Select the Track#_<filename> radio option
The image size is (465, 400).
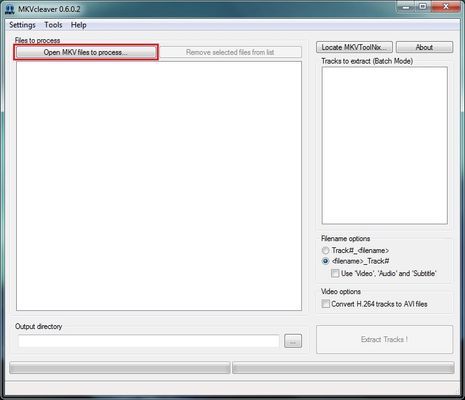[325, 250]
